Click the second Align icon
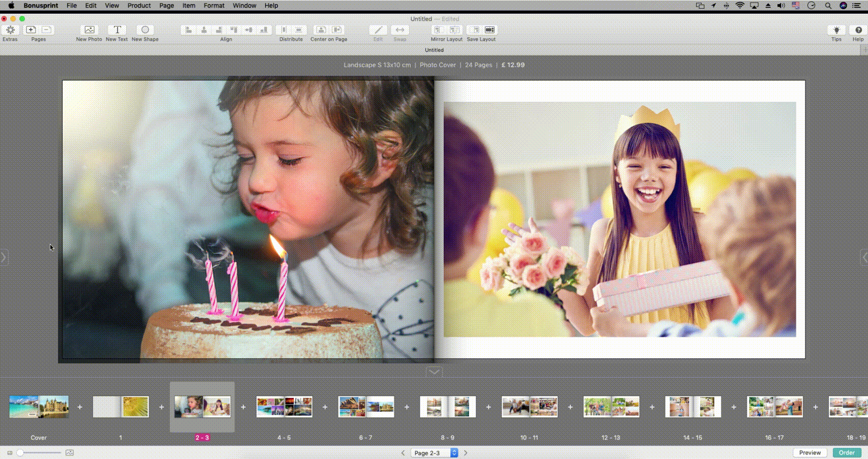 pyautogui.click(x=204, y=30)
